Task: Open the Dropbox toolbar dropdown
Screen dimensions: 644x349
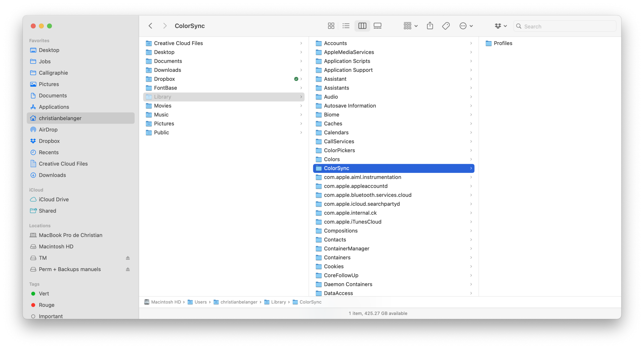Action: point(501,26)
